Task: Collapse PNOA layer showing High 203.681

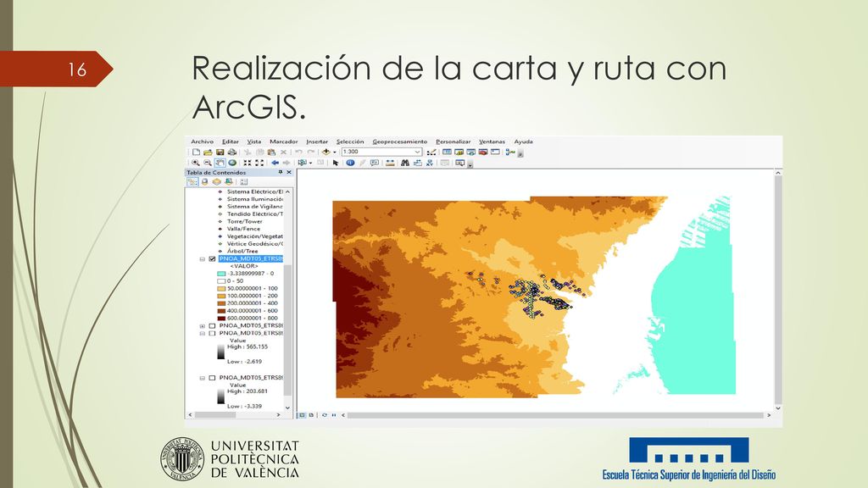Action: 203,378
